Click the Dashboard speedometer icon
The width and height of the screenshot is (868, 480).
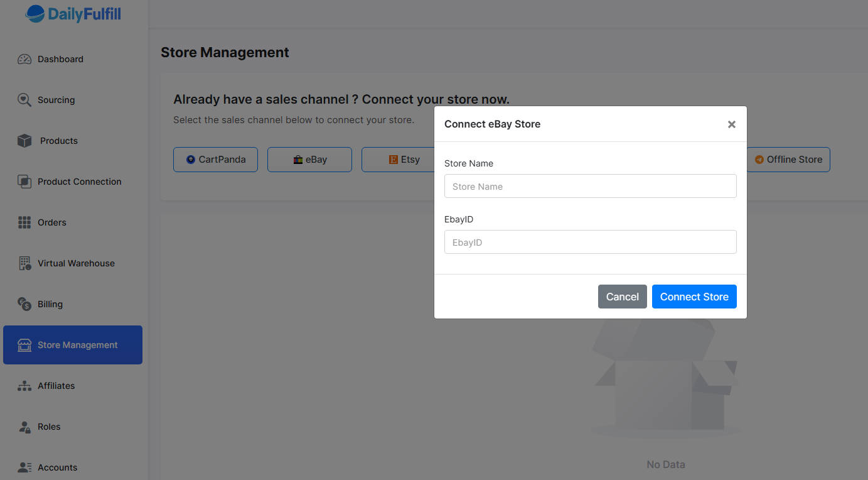(x=24, y=59)
